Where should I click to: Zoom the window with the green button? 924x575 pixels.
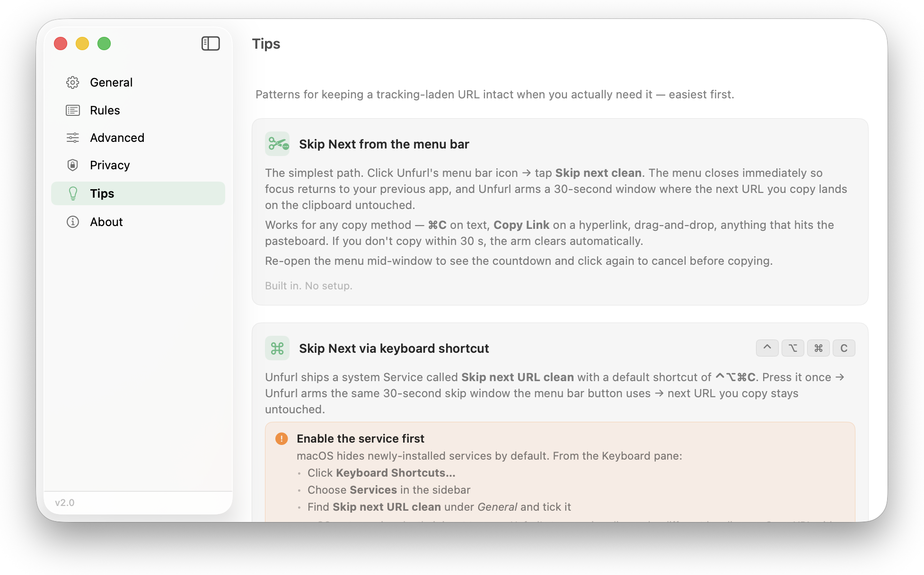point(104,44)
